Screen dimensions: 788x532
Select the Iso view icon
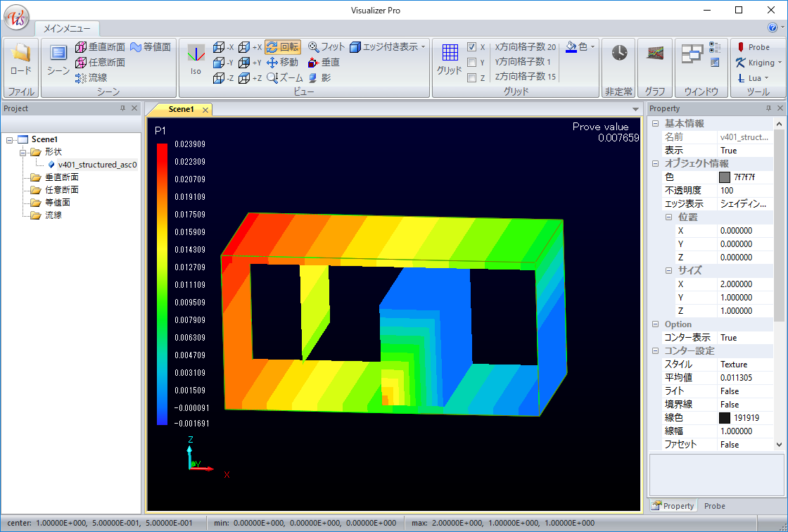[x=196, y=58]
